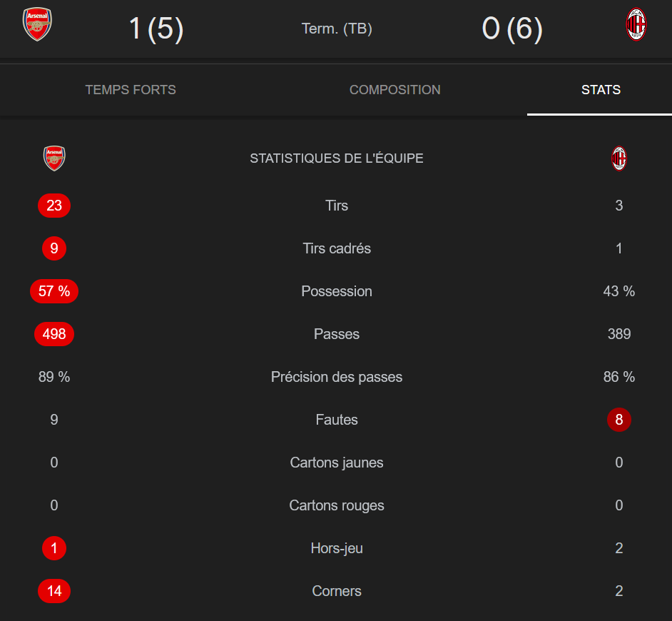This screenshot has height=621, width=672.
Task: Click the 57 % possession badge
Action: [54, 291]
